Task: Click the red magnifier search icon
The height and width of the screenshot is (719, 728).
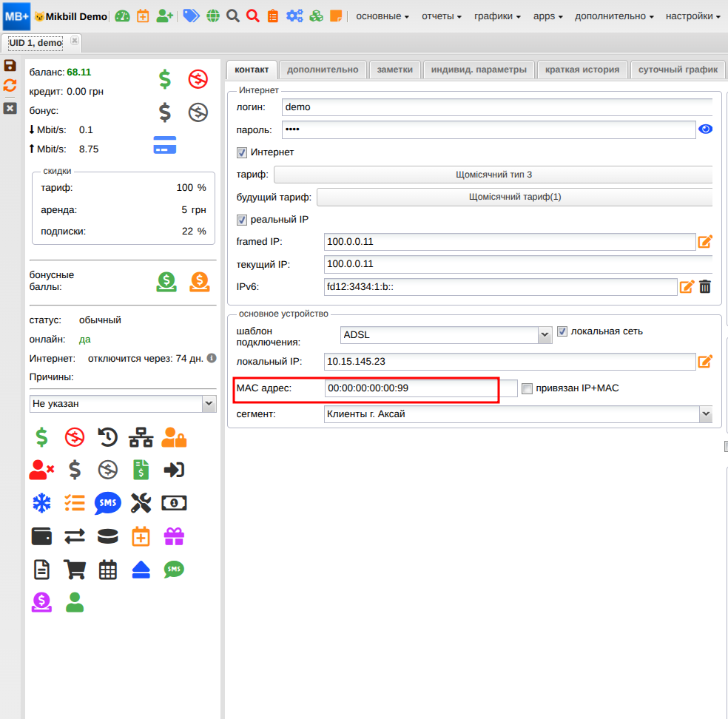Action: coord(253,16)
